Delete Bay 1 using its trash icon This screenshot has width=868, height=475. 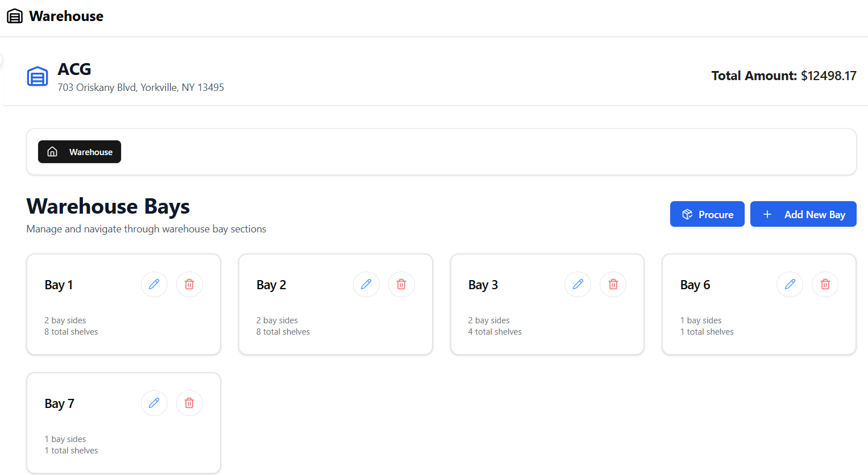[x=189, y=284]
